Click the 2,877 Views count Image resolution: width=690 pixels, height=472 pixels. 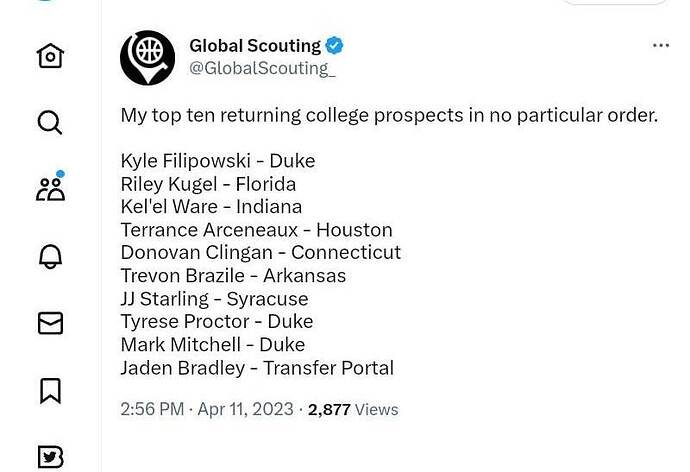coord(353,410)
